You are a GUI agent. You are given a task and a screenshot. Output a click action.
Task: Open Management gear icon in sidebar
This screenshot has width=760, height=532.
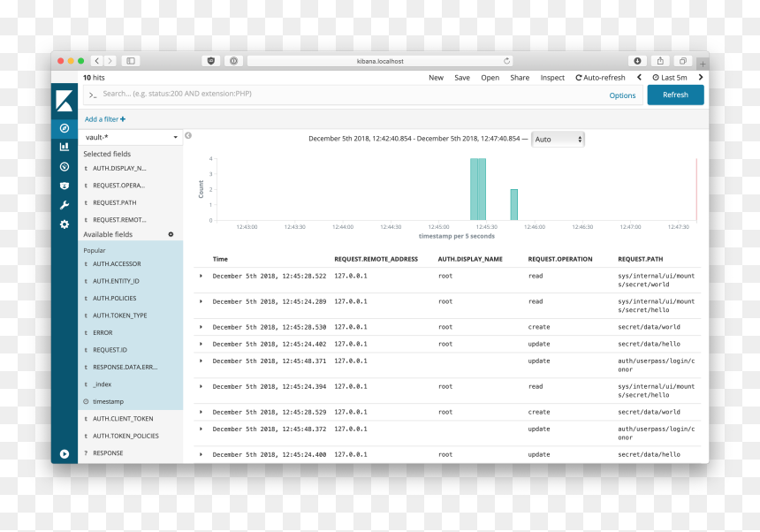[x=64, y=224]
